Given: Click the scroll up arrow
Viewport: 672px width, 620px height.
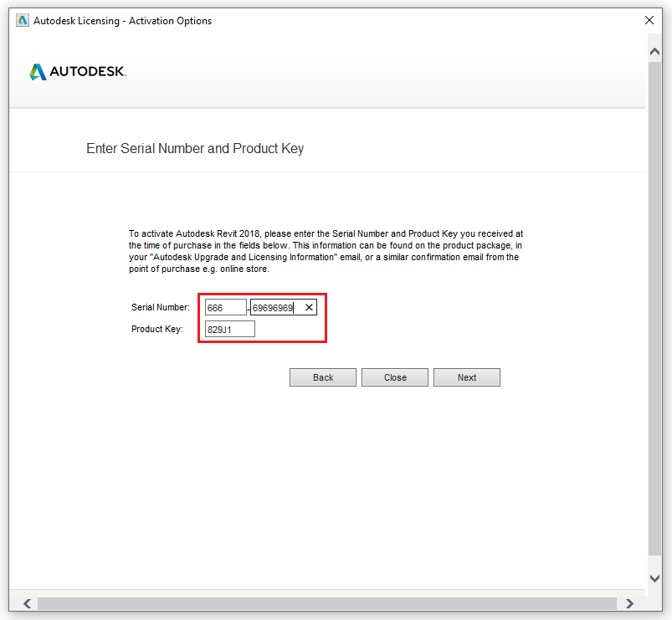Looking at the screenshot, I should 654,50.
